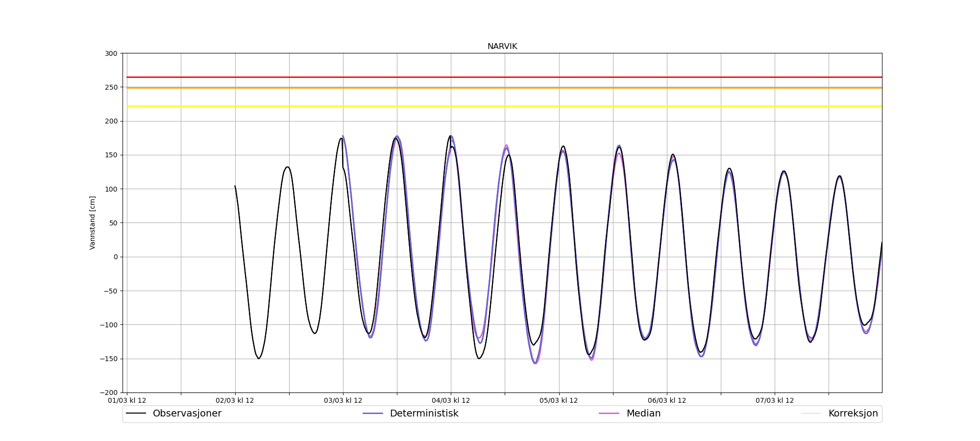Click the 07/03 kl 12 x-axis tick label
The image size is (980, 441).
(x=775, y=401)
